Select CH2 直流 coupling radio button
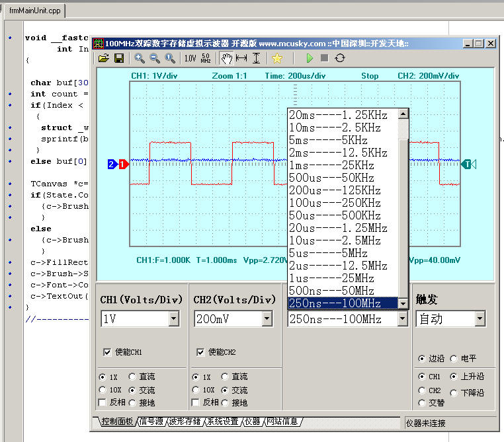This screenshot has width=504, height=442. tap(225, 377)
